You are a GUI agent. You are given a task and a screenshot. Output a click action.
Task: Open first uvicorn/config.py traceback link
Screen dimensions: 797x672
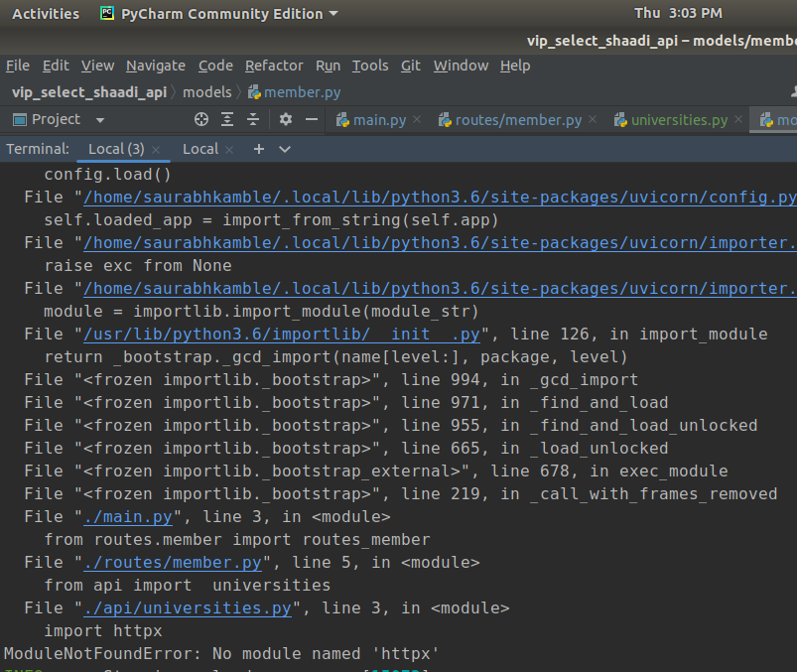[440, 198]
